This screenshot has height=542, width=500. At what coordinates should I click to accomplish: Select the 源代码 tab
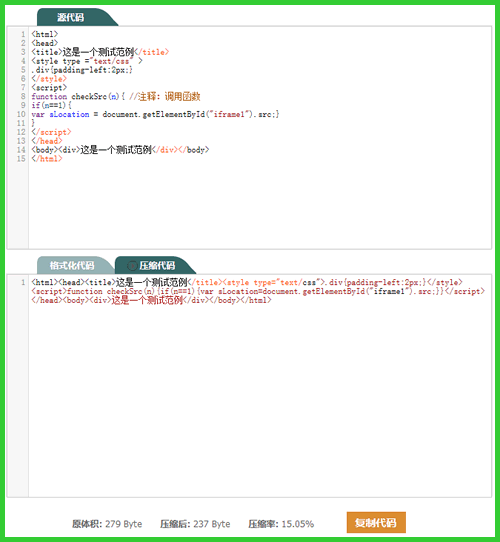(77, 17)
